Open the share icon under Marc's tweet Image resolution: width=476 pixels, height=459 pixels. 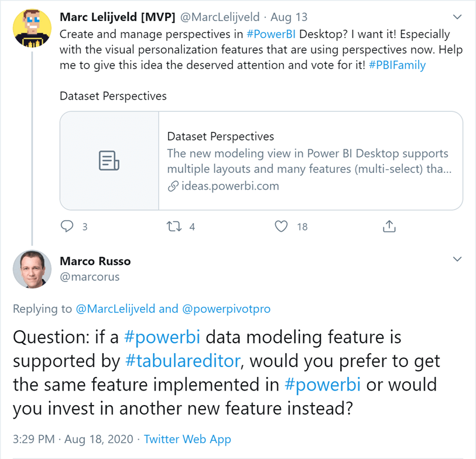tap(389, 226)
